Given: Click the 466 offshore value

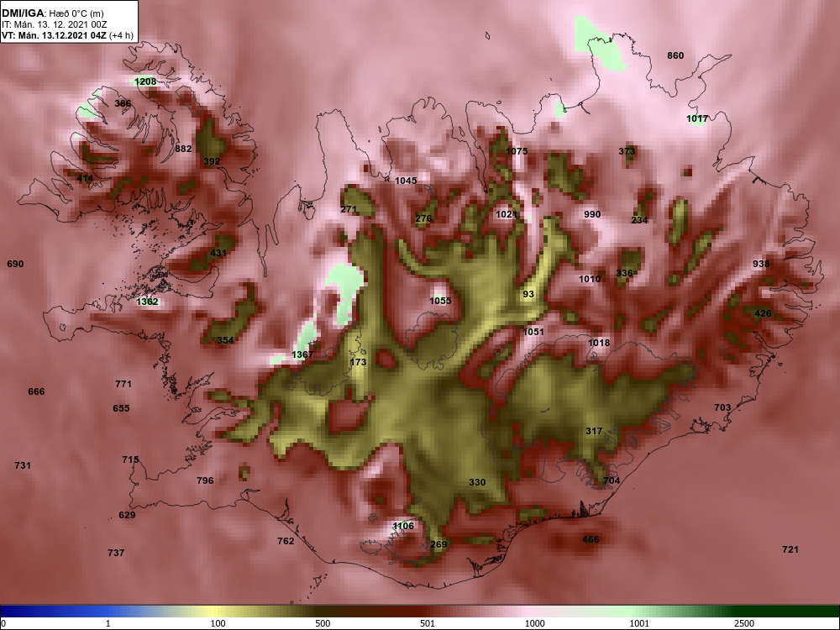Looking at the screenshot, I should click(x=591, y=539).
